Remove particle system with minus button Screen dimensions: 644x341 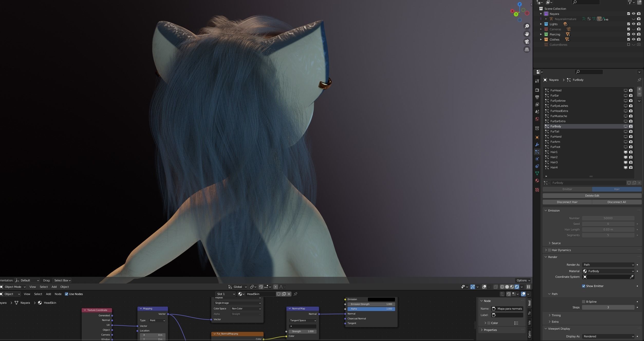[639, 94]
